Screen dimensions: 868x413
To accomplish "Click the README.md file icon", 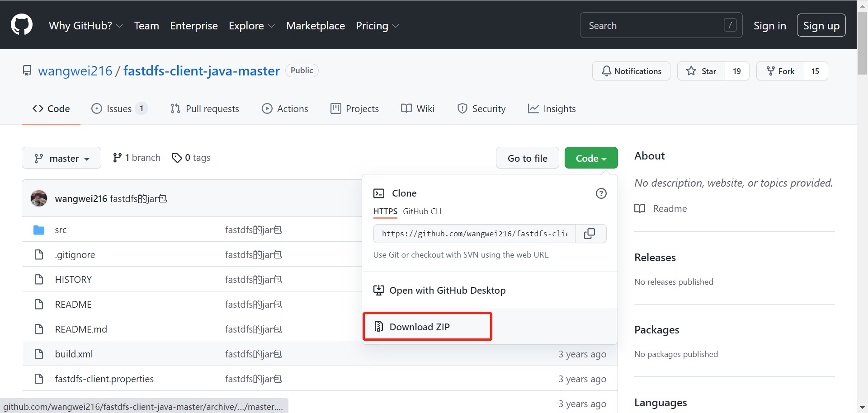I will tap(39, 329).
